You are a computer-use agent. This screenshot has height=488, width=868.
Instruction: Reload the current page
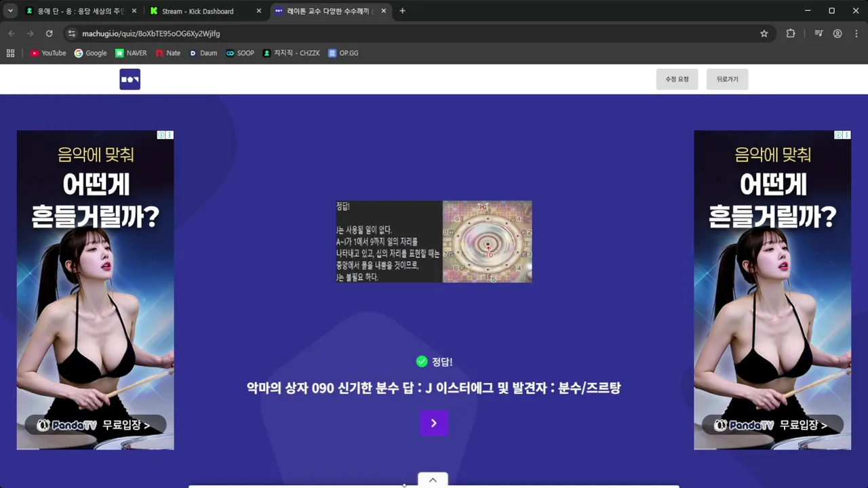click(49, 33)
